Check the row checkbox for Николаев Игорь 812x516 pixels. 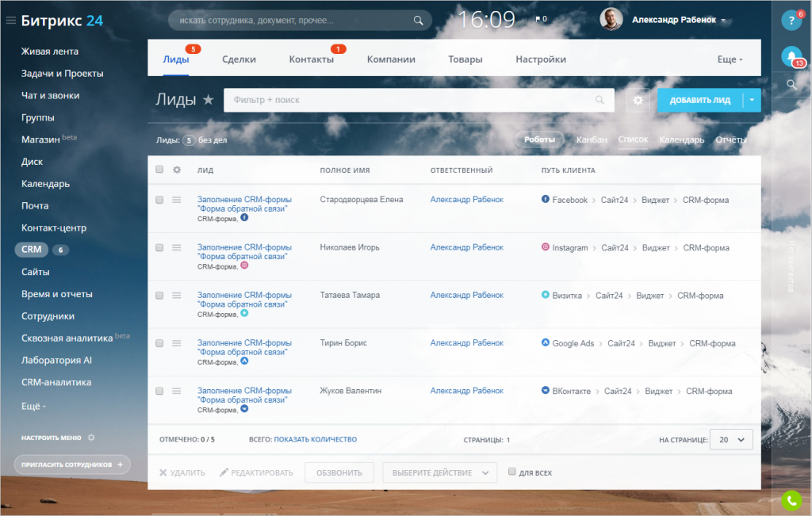(x=159, y=248)
